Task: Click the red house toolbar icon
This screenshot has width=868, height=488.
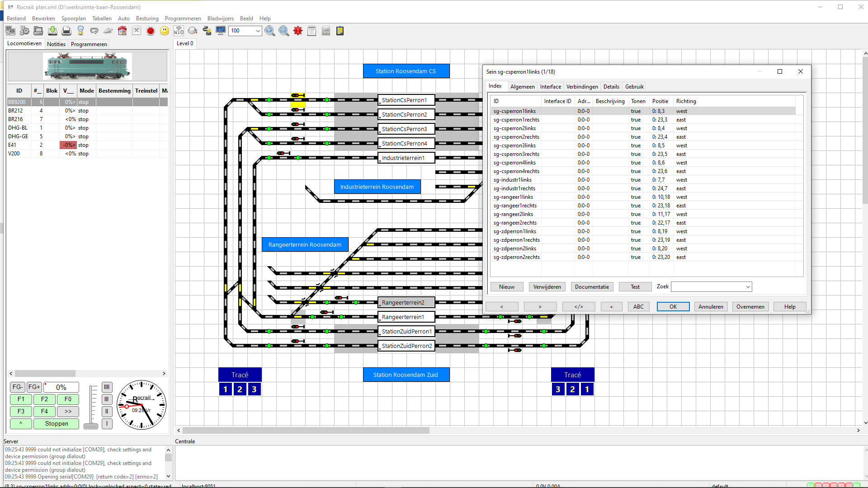Action: [x=122, y=31]
